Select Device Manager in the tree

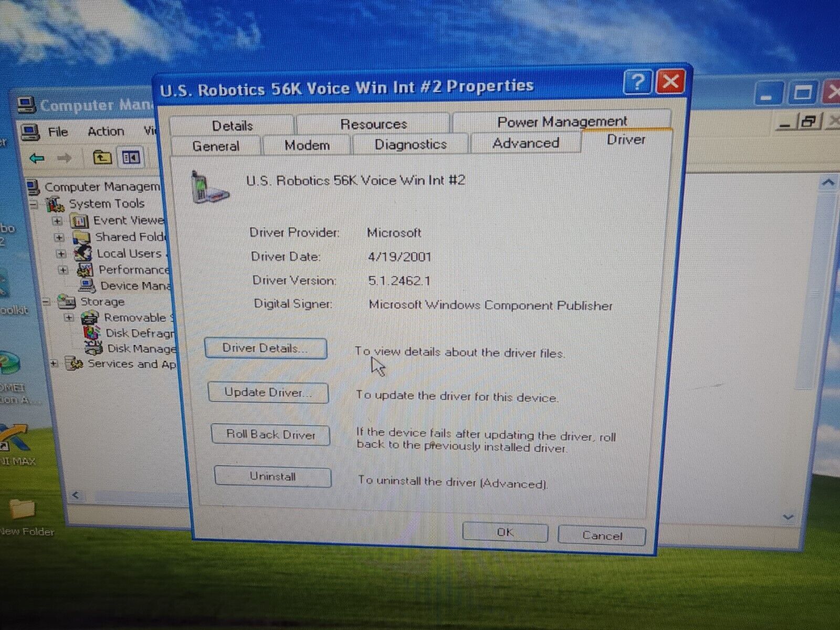[135, 286]
